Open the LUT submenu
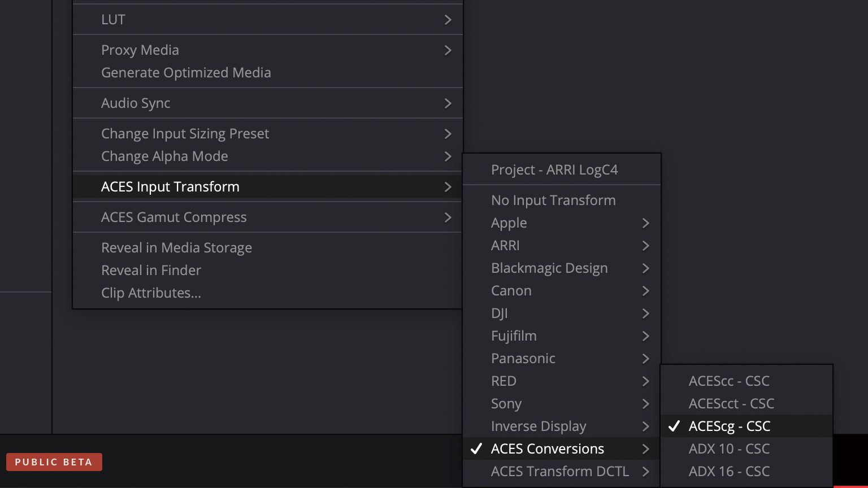This screenshot has width=868, height=488. tap(268, 20)
